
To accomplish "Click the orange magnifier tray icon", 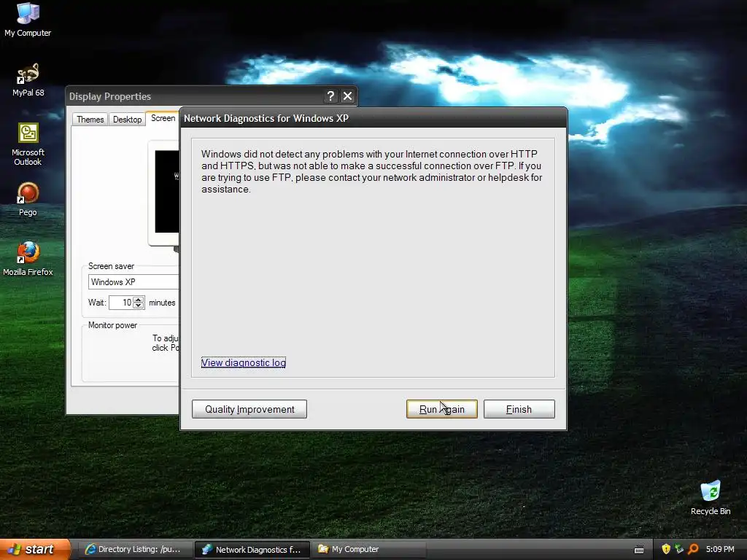I will click(693, 549).
